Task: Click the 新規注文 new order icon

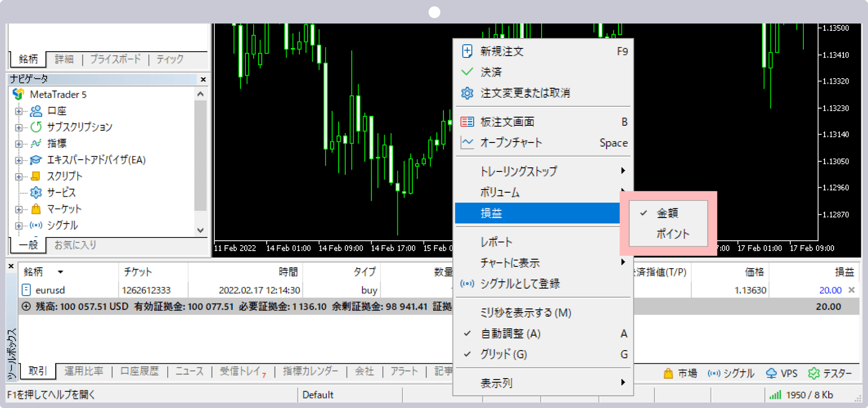Action: 467,51
